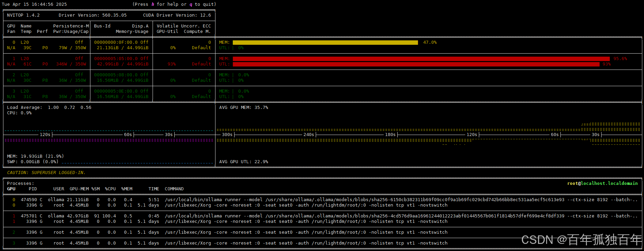This screenshot has height=251, width=644.
Task: Select GPU 2 temperature '30C'
Action: point(28,80)
